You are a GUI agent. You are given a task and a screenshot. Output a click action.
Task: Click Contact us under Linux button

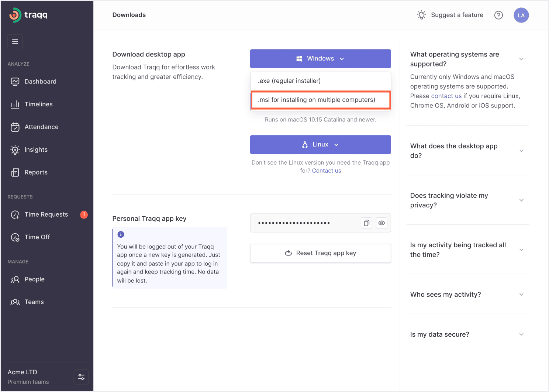(327, 171)
